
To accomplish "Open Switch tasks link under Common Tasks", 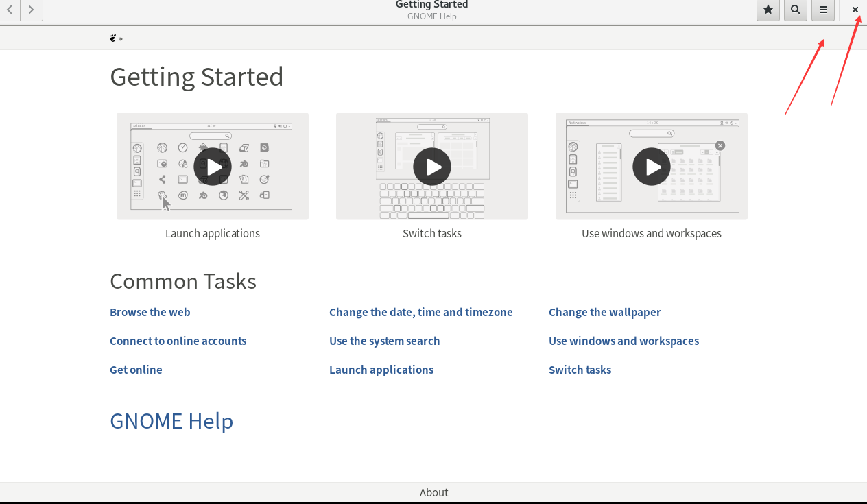I will (x=580, y=370).
